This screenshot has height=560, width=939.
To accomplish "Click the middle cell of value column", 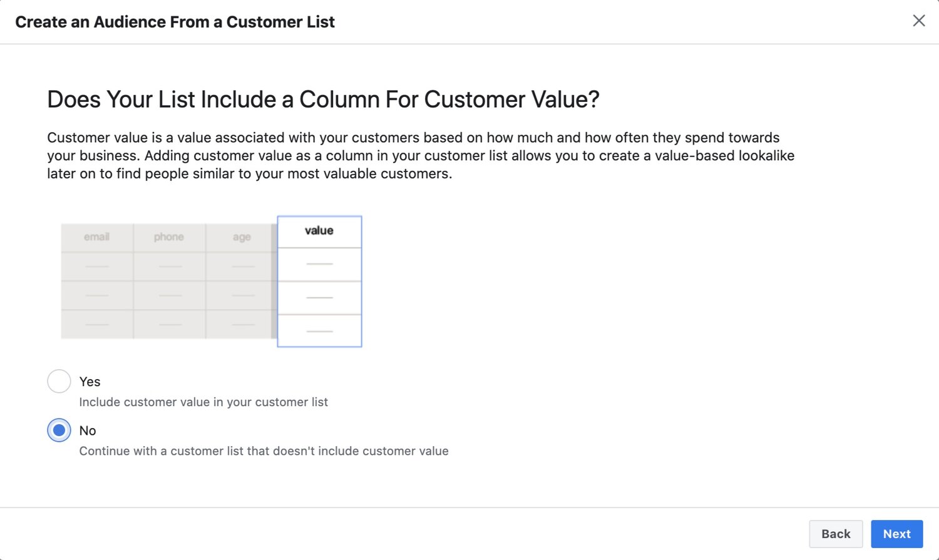I will pyautogui.click(x=319, y=297).
